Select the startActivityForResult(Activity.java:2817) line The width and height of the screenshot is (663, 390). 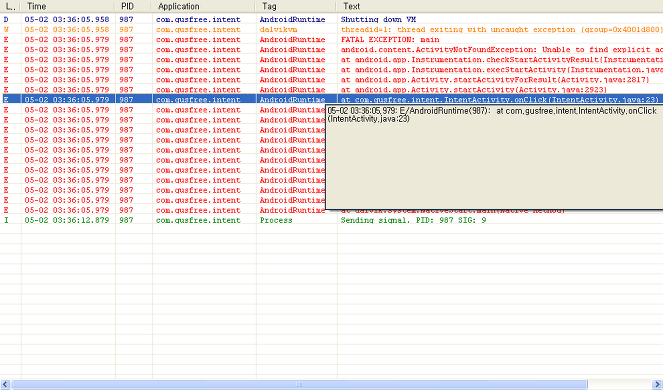332,80
